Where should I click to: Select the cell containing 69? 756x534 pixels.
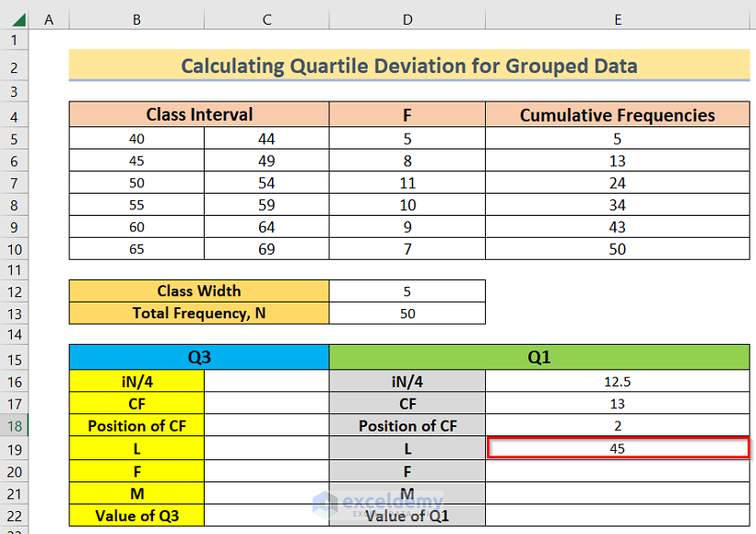click(x=266, y=249)
